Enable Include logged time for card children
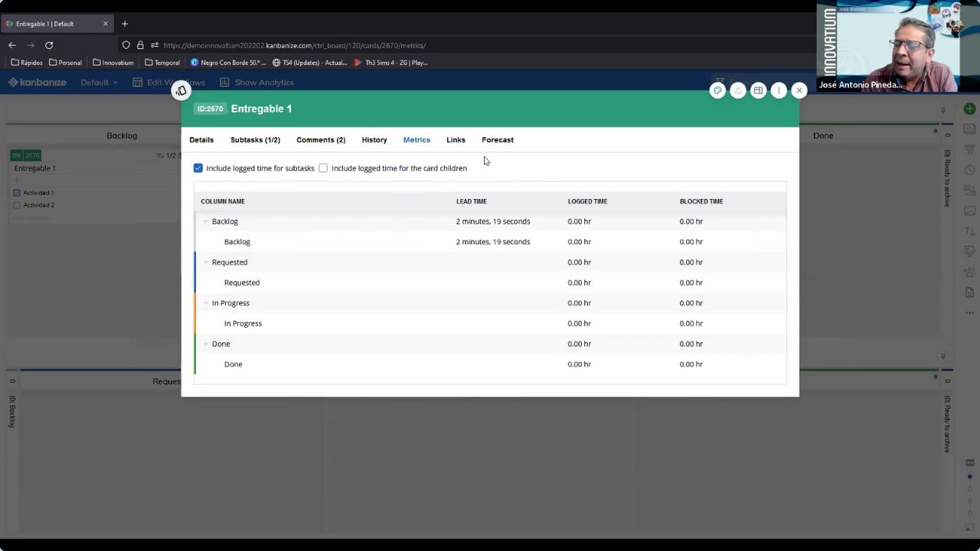 (x=323, y=168)
